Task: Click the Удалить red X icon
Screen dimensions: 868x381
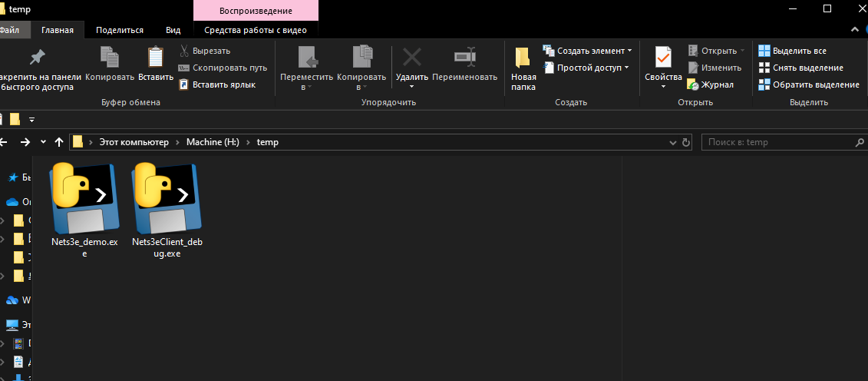Action: 412,57
